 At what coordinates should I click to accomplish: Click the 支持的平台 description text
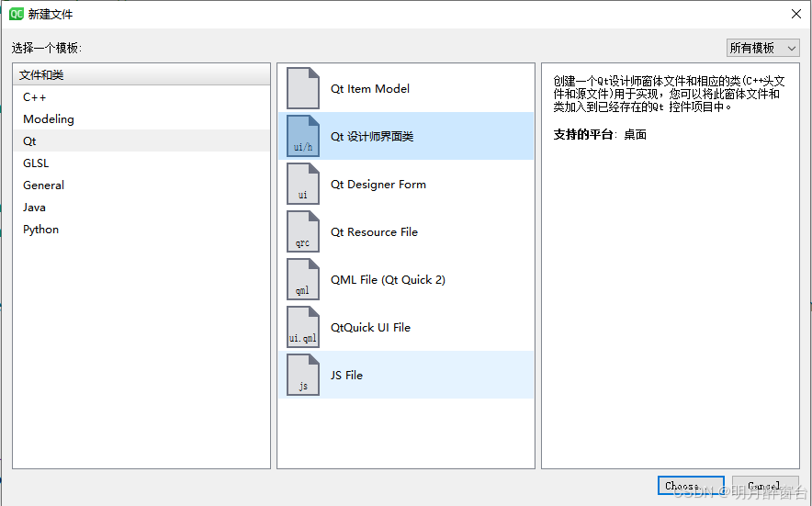pyautogui.click(x=600, y=135)
